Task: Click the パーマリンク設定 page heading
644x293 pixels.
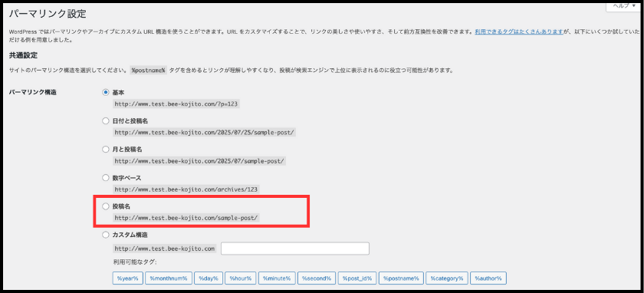Action: tap(48, 14)
